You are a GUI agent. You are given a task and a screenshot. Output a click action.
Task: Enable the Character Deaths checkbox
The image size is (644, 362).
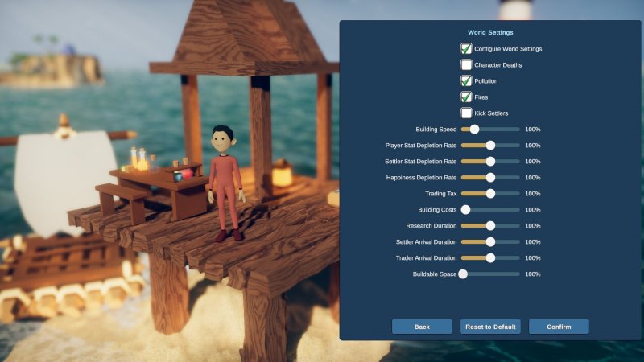[466, 65]
